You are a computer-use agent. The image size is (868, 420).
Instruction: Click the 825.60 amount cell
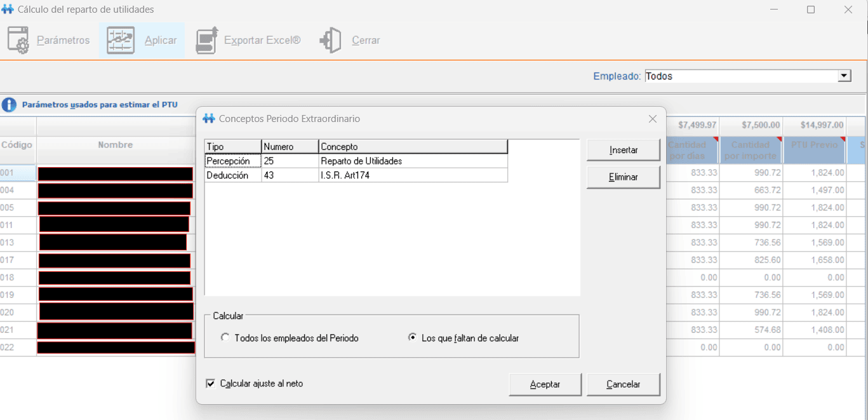click(751, 260)
